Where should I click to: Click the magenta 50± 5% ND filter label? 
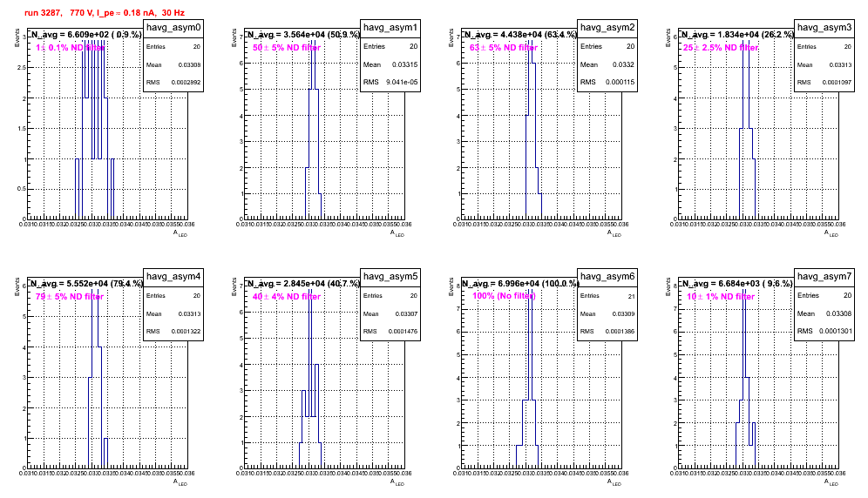(x=287, y=48)
